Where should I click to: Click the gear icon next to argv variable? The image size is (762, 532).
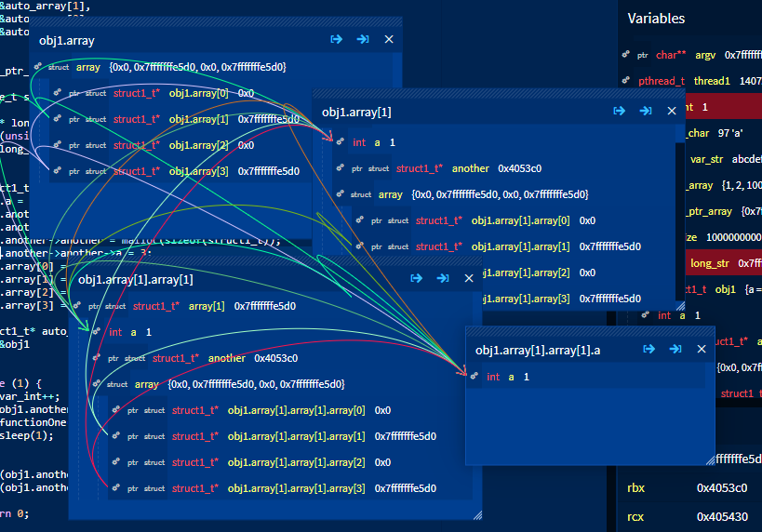point(625,55)
